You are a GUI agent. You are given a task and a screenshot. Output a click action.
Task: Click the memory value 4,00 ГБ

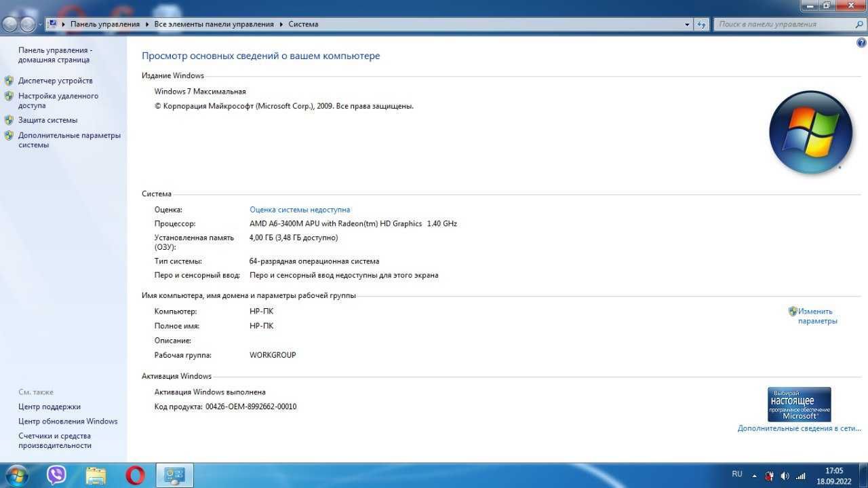[x=294, y=238]
